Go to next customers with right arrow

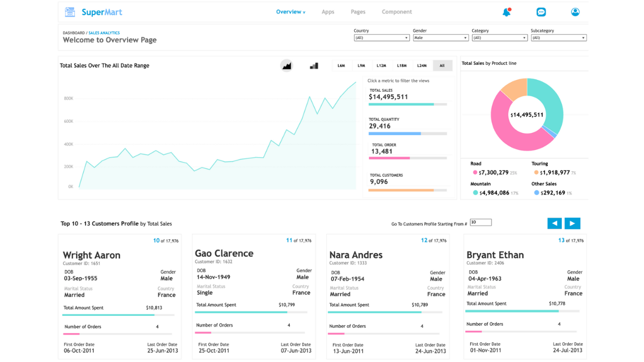point(572,223)
